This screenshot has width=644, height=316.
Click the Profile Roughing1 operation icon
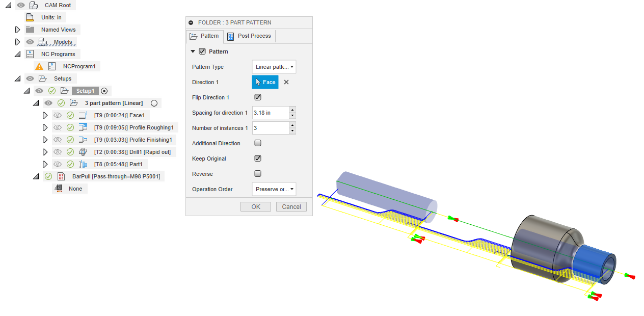[x=83, y=127]
